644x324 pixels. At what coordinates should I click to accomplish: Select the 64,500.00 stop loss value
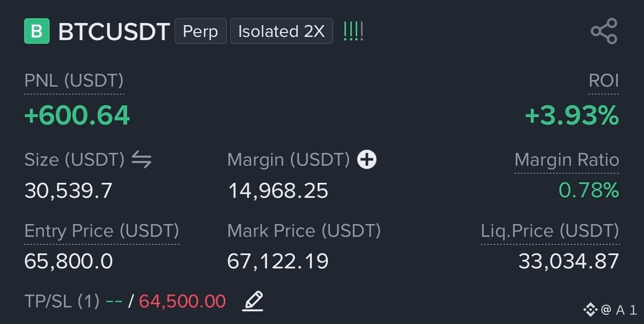[x=182, y=302]
